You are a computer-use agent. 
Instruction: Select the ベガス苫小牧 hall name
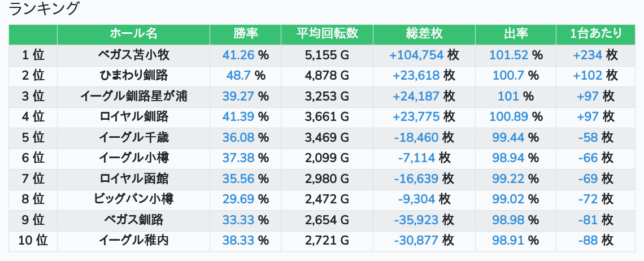(133, 55)
